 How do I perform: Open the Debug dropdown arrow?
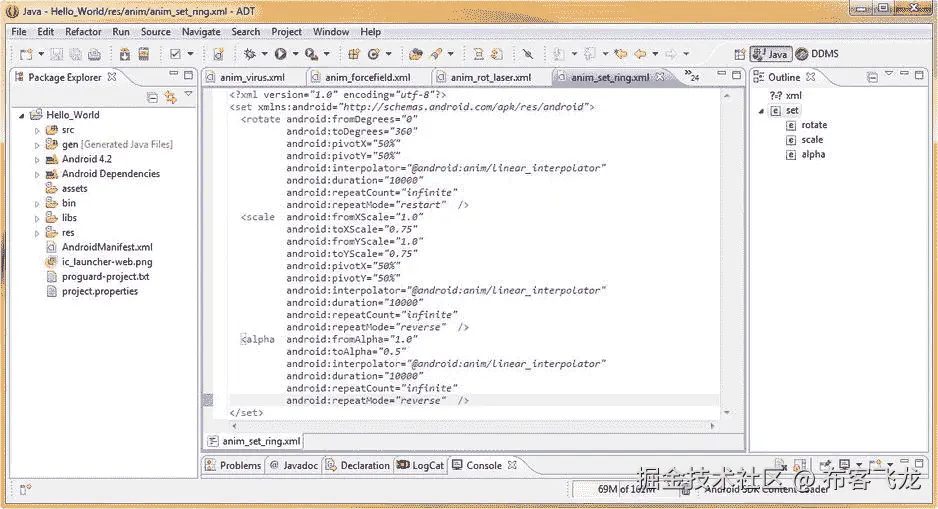[264, 54]
